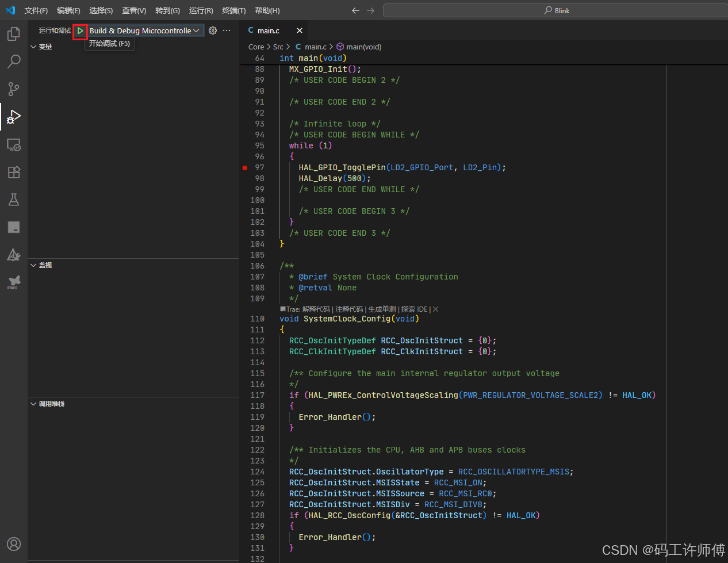Click the Blink command center search box
728x563 pixels.
(x=555, y=10)
